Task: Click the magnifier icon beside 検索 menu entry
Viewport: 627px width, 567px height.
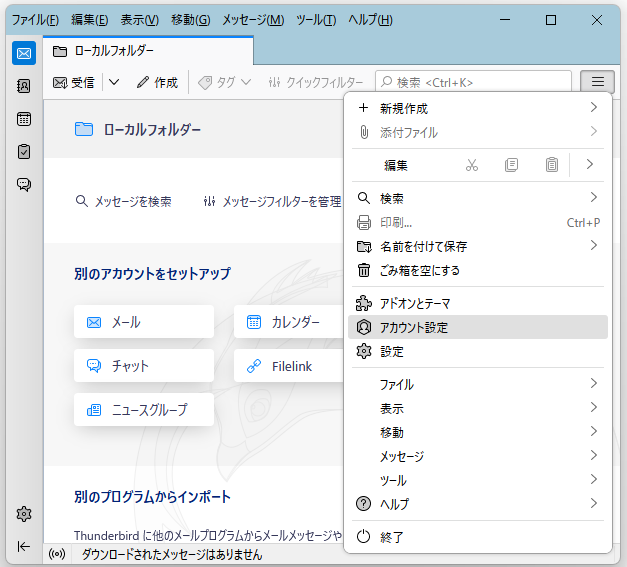Action: point(363,198)
